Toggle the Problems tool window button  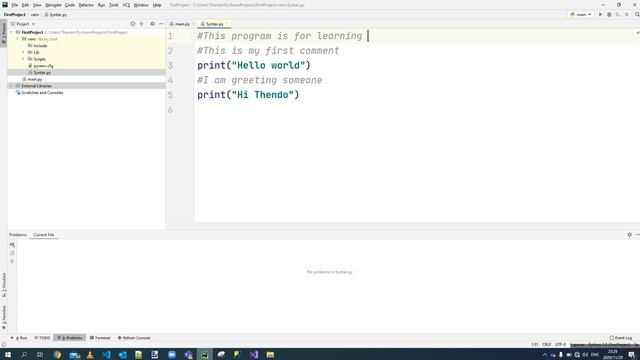click(x=70, y=338)
